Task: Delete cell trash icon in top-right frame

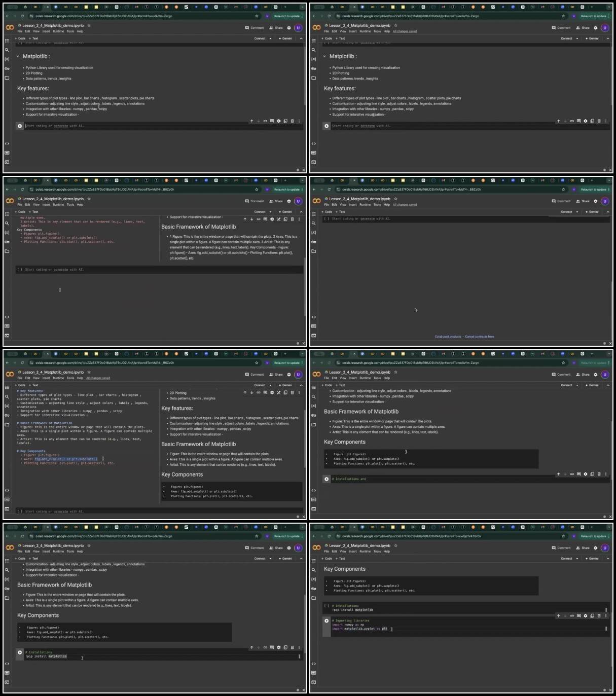Action: [599, 121]
